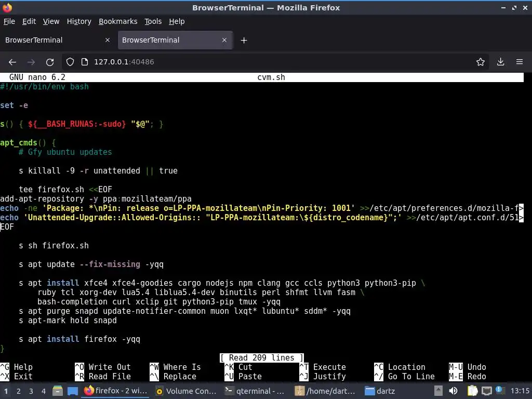The height and width of the screenshot is (399, 532).
Task: Open the clipboard manager tray icon
Action: 473,391
